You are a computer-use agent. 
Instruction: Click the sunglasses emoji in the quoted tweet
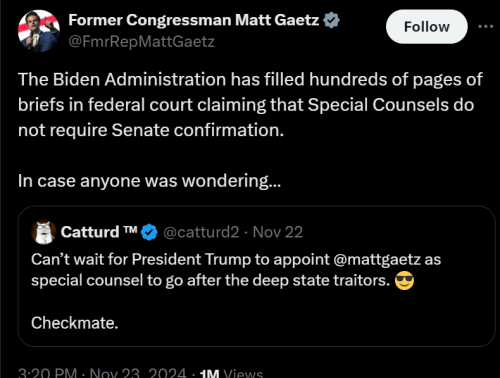[404, 280]
